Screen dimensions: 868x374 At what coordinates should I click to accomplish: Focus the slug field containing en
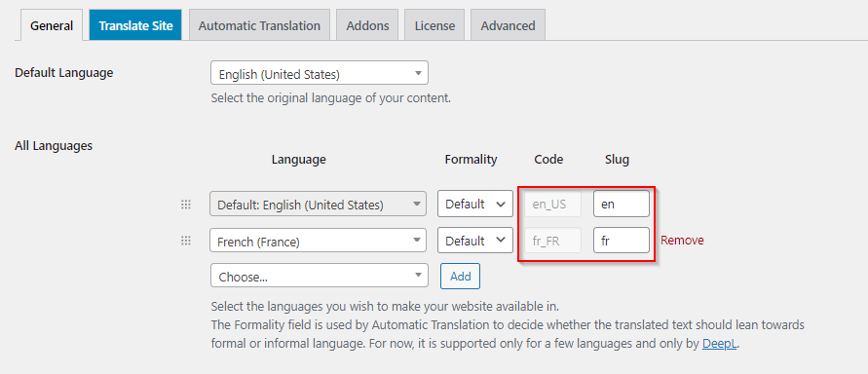click(622, 204)
